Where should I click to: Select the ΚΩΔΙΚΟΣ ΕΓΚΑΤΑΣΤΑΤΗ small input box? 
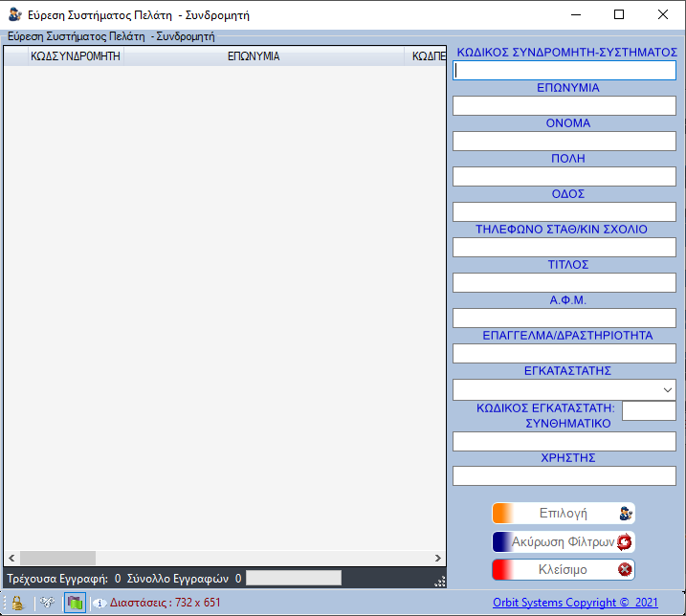(x=648, y=410)
